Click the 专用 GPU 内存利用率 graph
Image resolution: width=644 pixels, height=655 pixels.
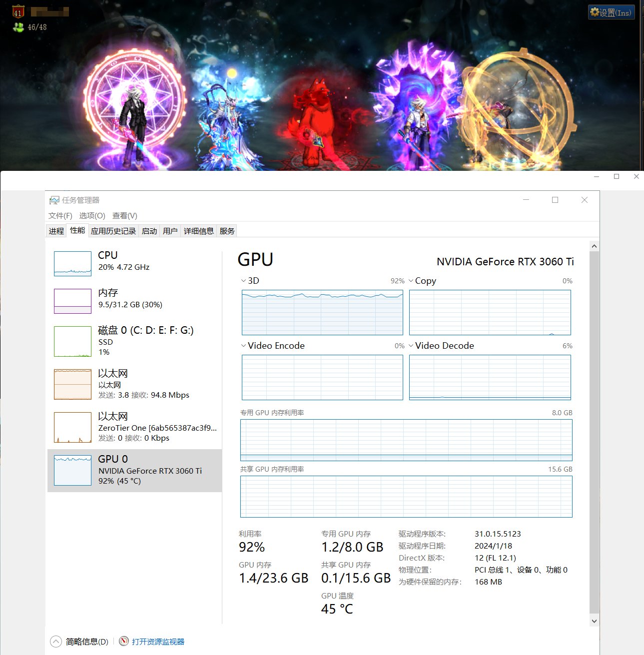click(x=406, y=440)
